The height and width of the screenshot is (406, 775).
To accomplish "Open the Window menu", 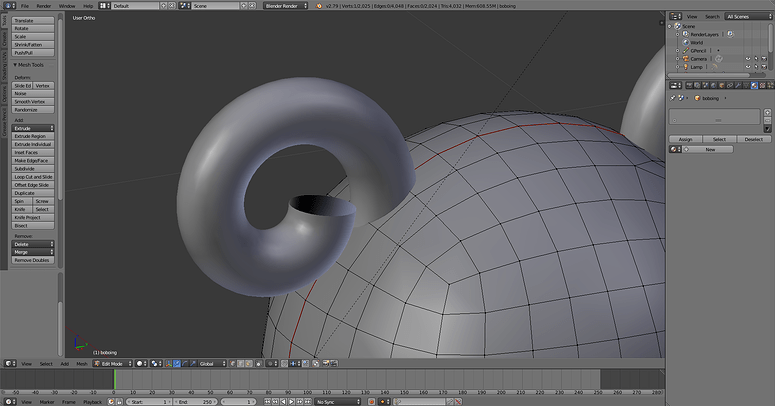I will [67, 6].
